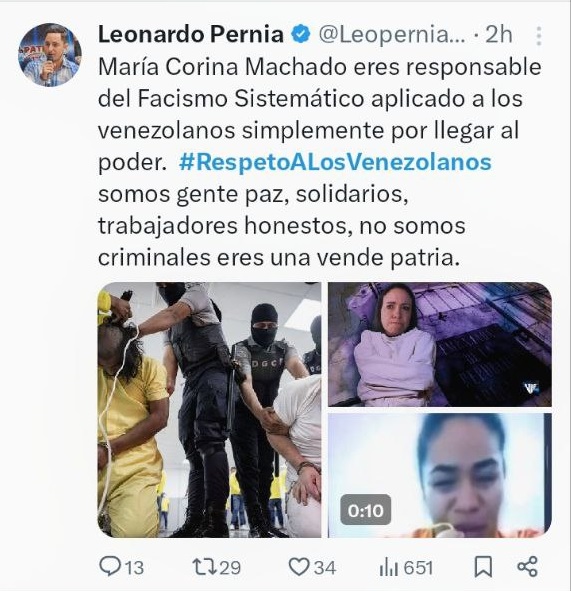Click the 651 views count
This screenshot has height=591, width=571.
point(418,568)
